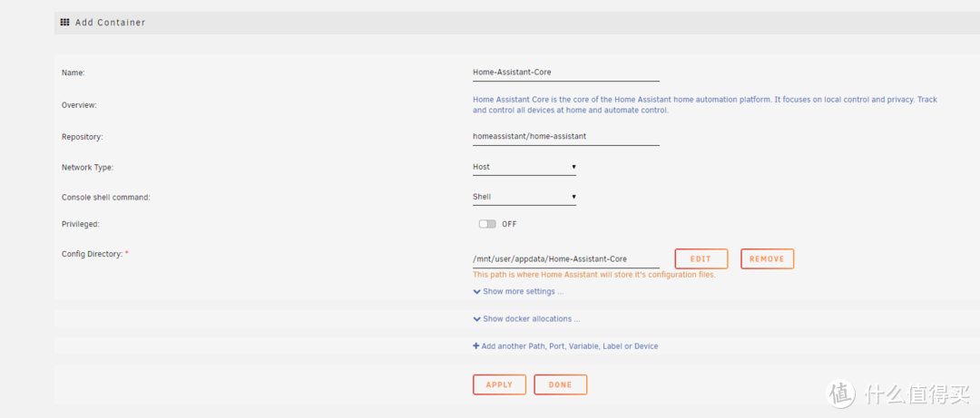Image resolution: width=980 pixels, height=418 pixels.
Task: Open the Console shell command dropdown
Action: tap(524, 197)
